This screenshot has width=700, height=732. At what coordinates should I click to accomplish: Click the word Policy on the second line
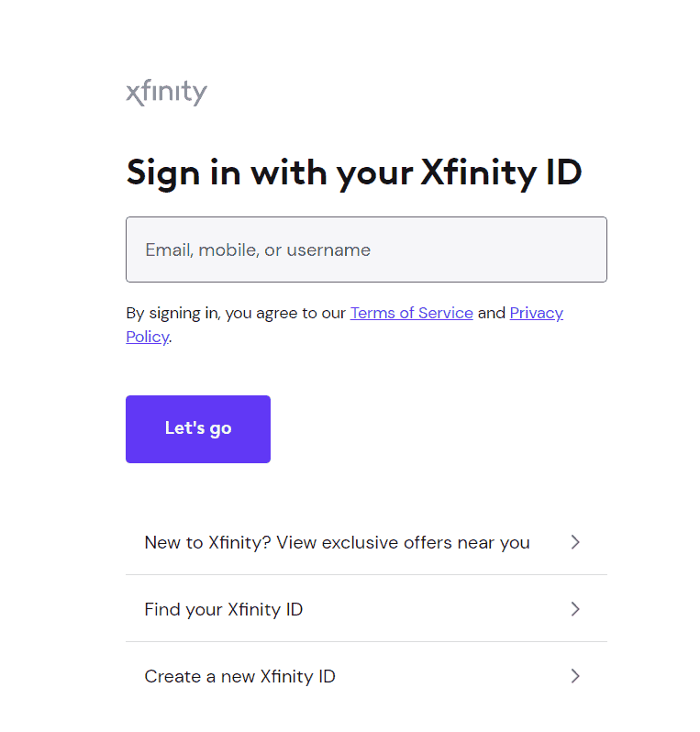pyautogui.click(x=147, y=337)
